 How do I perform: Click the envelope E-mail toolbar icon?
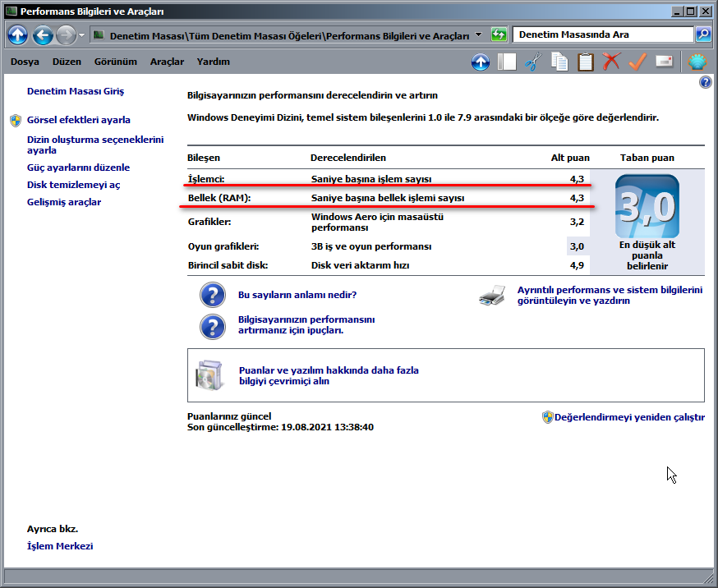pyautogui.click(x=664, y=62)
